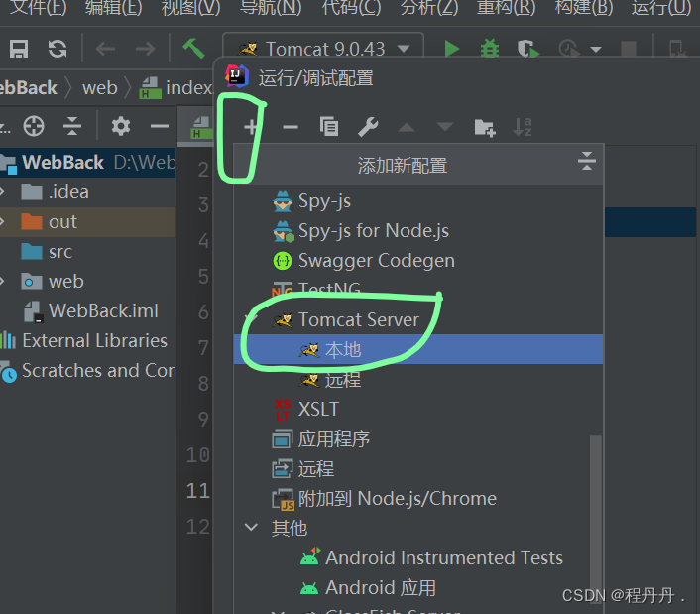Click the Forward navigation arrow
The height and width of the screenshot is (614, 700).
[145, 49]
